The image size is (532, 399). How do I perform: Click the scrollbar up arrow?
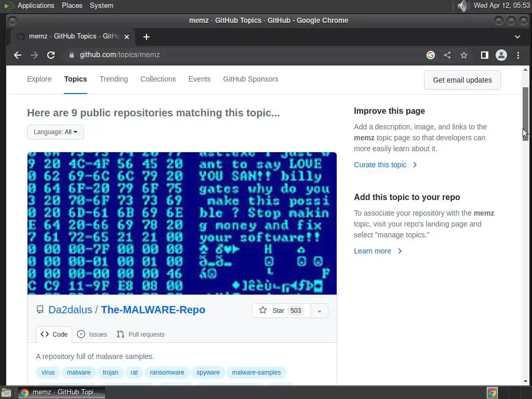coord(525,70)
